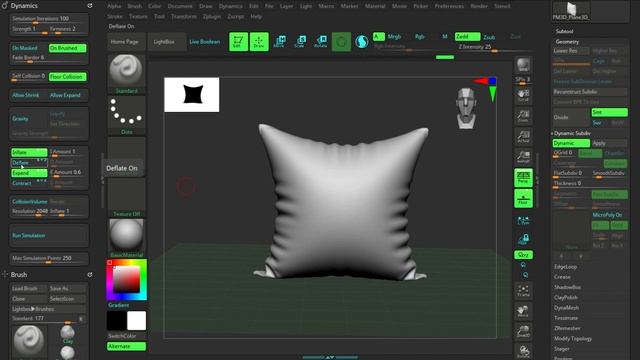The width and height of the screenshot is (640, 360).
Task: Toggle the Inflate option
Action: click(x=29, y=152)
